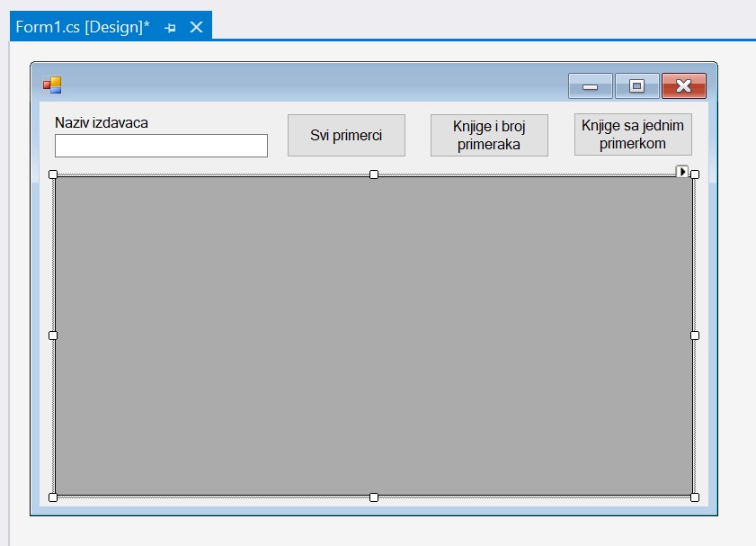Screen dimensions: 756x546
Task: Click the bottom-left resize handle of the grid
Action: (53, 497)
